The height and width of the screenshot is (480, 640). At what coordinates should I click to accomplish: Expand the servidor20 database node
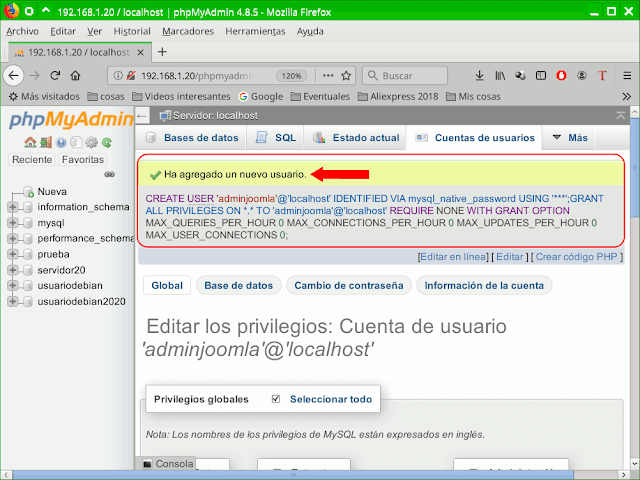click(13, 270)
